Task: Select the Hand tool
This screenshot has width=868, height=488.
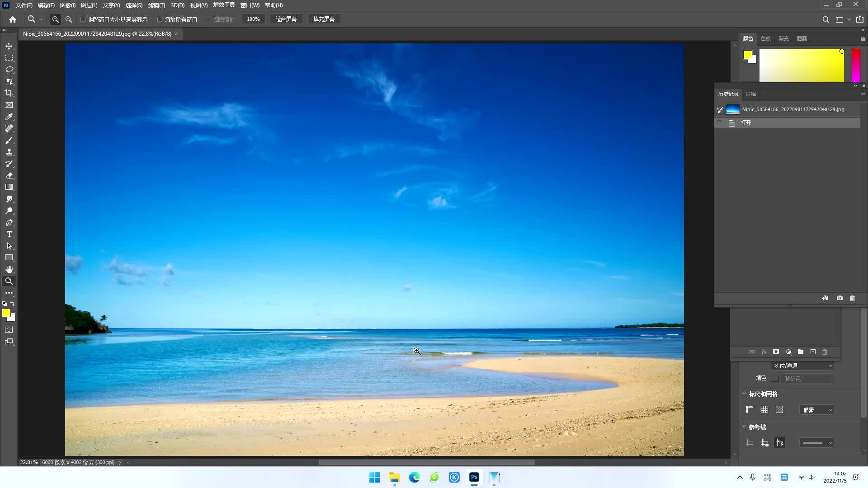Action: click(x=9, y=269)
